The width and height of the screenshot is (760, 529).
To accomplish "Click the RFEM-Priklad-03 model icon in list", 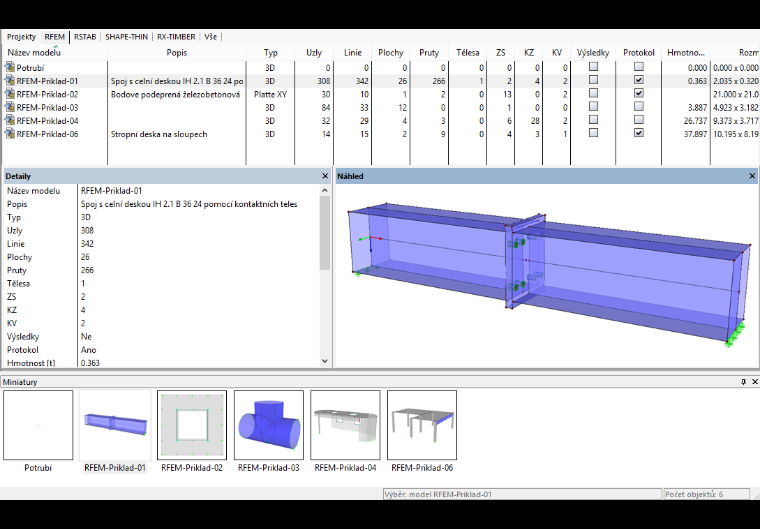I will pyautogui.click(x=10, y=108).
